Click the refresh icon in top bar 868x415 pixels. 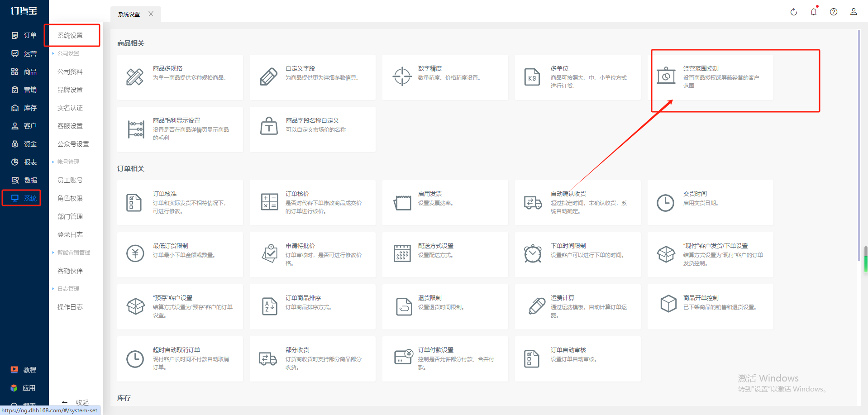793,12
